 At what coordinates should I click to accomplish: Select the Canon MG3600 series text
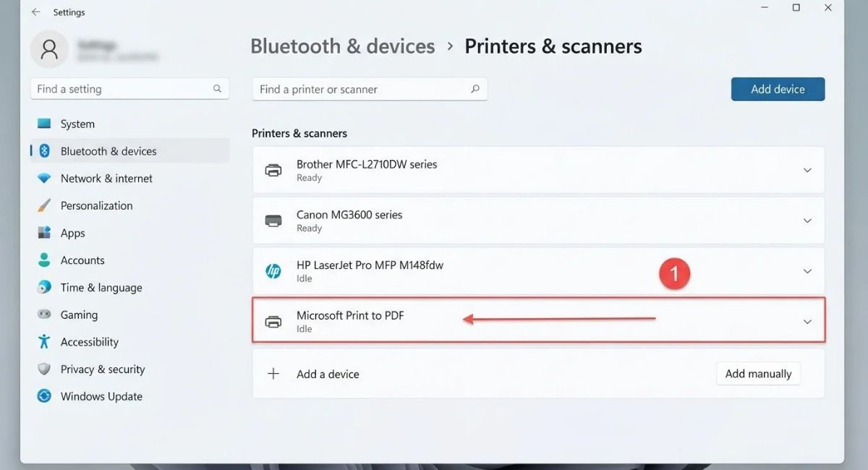coord(349,215)
